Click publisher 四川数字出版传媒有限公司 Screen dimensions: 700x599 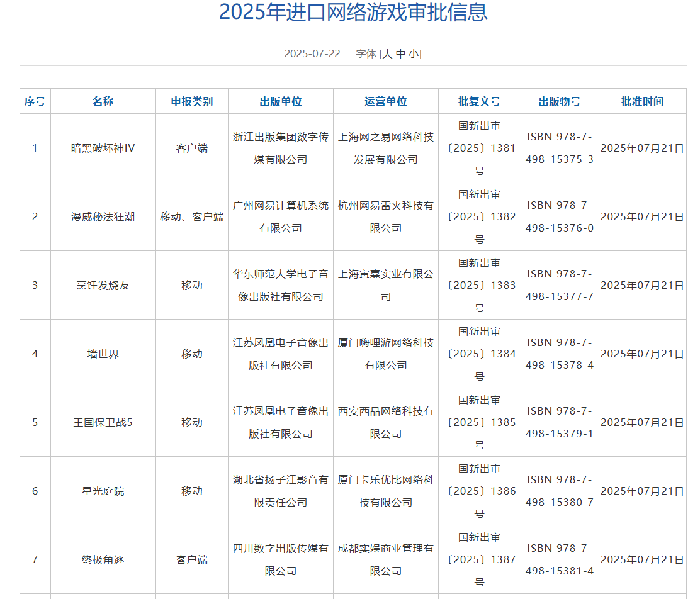tap(281, 560)
